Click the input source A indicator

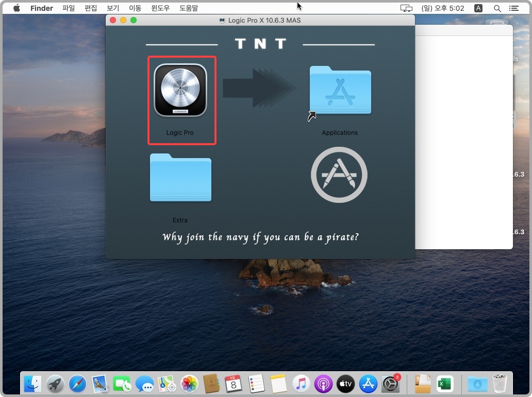(x=478, y=8)
